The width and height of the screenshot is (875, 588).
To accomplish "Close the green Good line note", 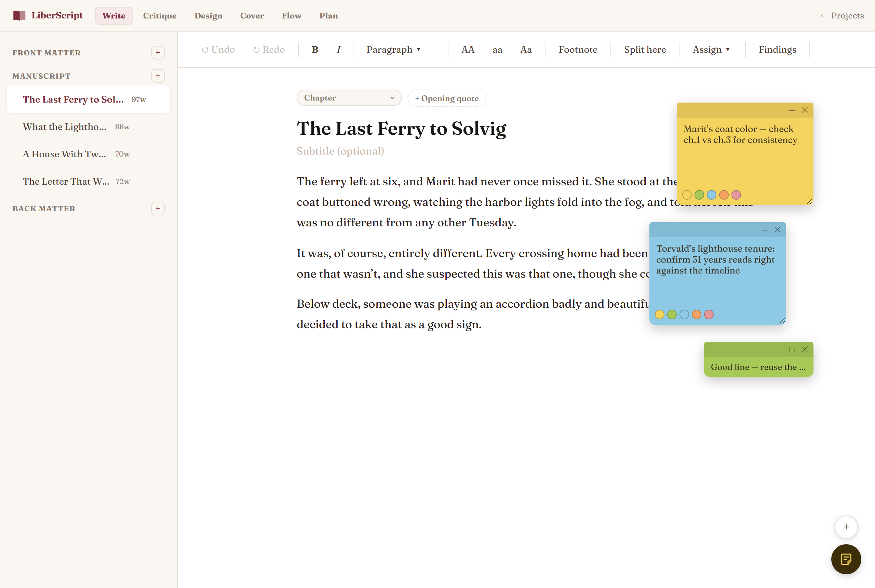I will click(x=805, y=349).
